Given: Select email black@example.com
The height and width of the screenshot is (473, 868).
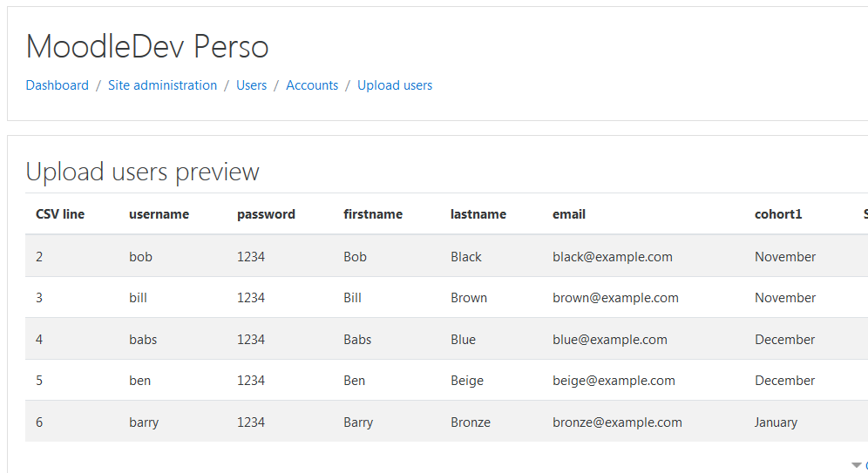Looking at the screenshot, I should (x=613, y=257).
